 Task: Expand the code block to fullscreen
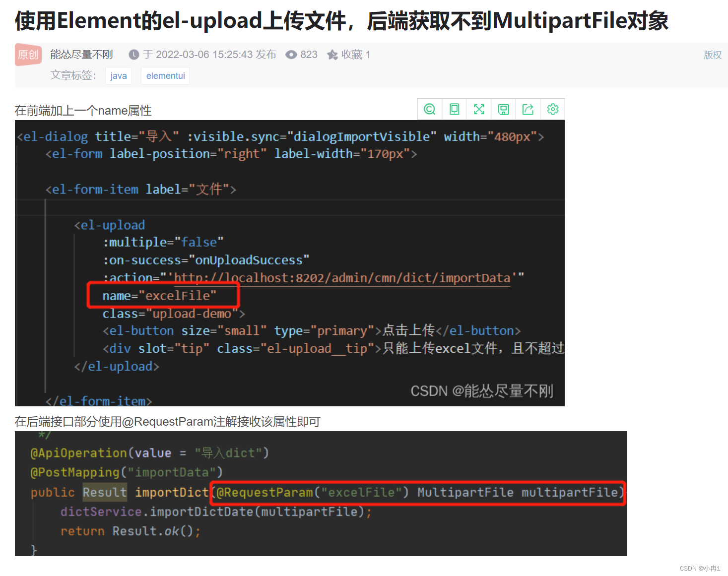coord(478,109)
